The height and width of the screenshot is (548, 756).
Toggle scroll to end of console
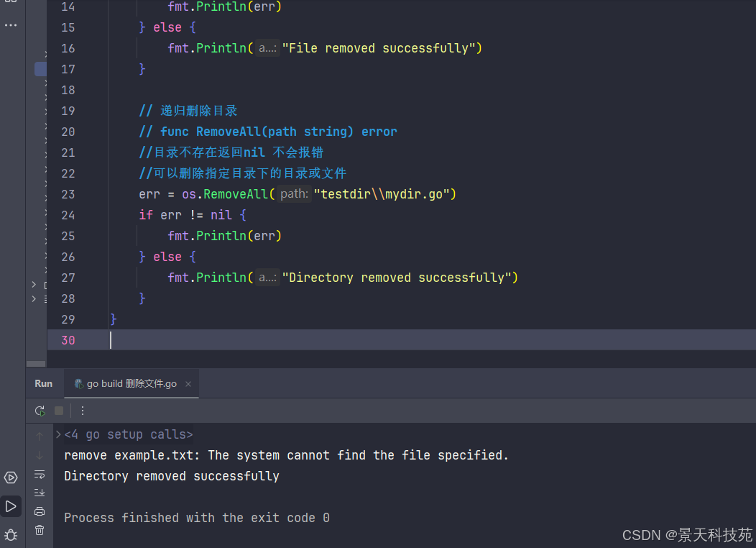(x=40, y=493)
